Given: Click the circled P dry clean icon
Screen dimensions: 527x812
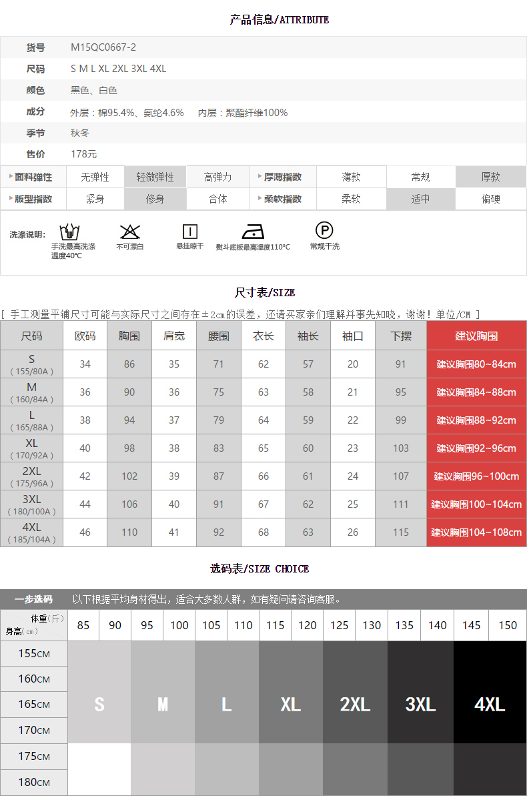Looking at the screenshot, I should pos(324,231).
